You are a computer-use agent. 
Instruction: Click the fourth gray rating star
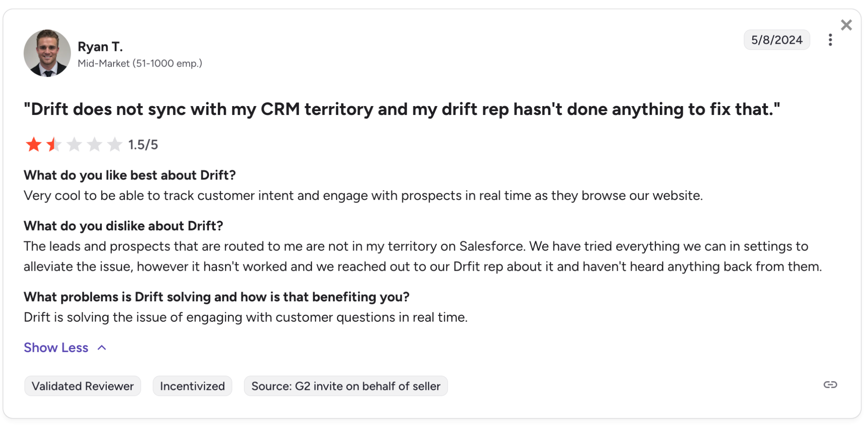coord(94,144)
